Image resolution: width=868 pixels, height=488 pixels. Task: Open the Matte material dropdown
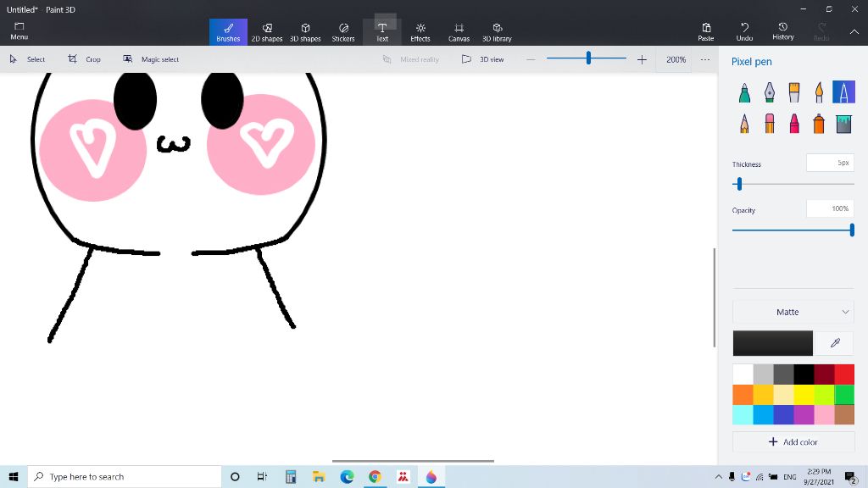pyautogui.click(x=793, y=312)
